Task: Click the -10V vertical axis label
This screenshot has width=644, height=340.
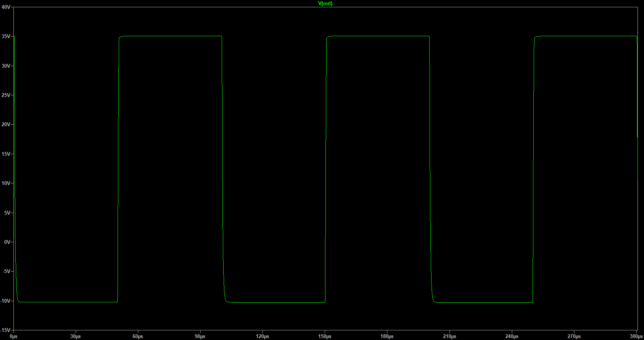Action: point(5,301)
